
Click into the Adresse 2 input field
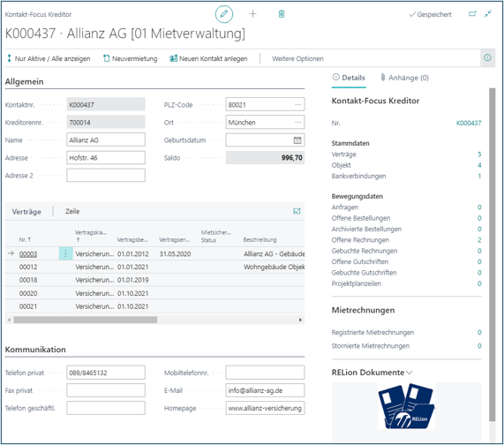(106, 176)
